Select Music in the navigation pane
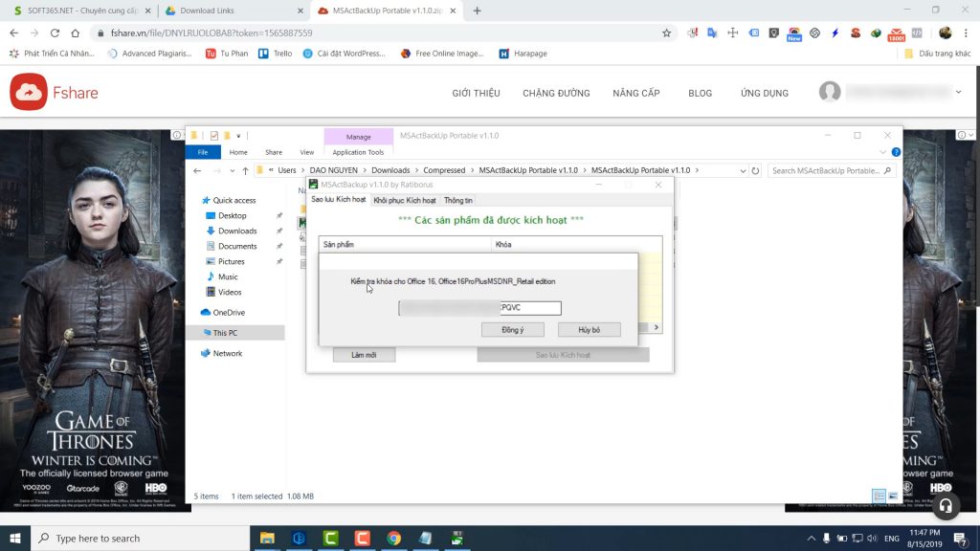 [x=228, y=276]
